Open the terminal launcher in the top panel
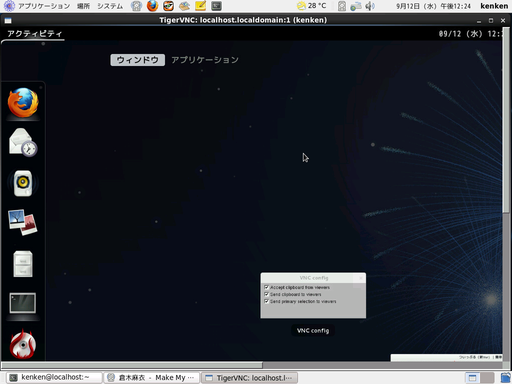This screenshot has height=384, width=512. click(216, 6)
